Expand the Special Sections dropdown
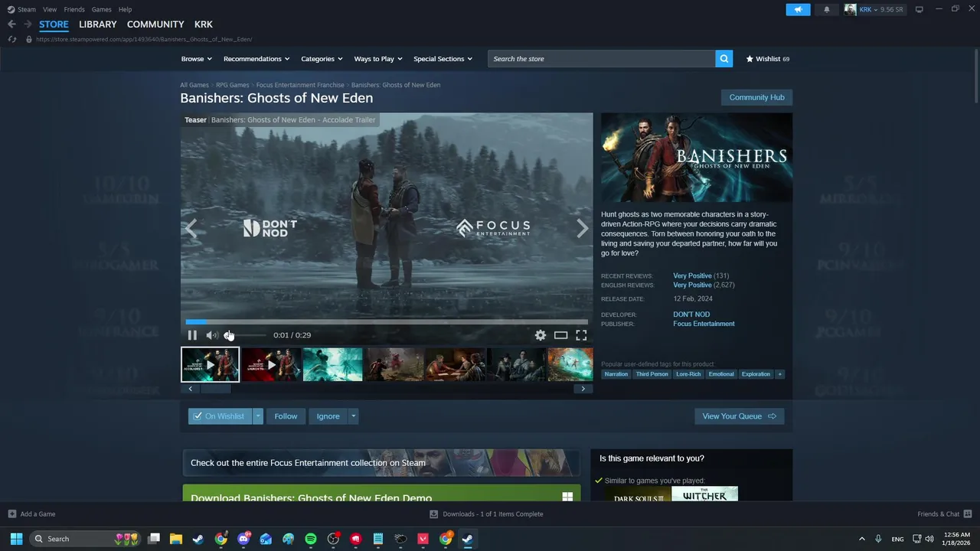This screenshot has width=980, height=551. (443, 59)
